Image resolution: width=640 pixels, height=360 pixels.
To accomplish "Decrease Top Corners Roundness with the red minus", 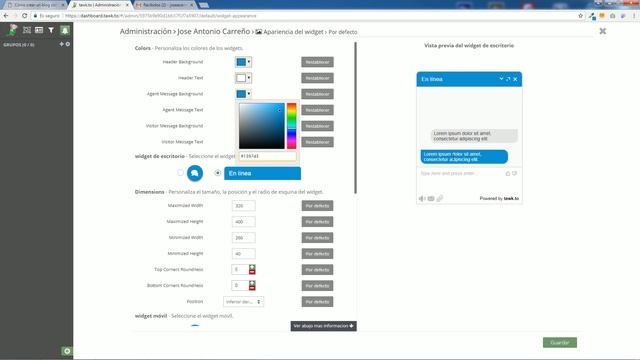I will pos(252,272).
